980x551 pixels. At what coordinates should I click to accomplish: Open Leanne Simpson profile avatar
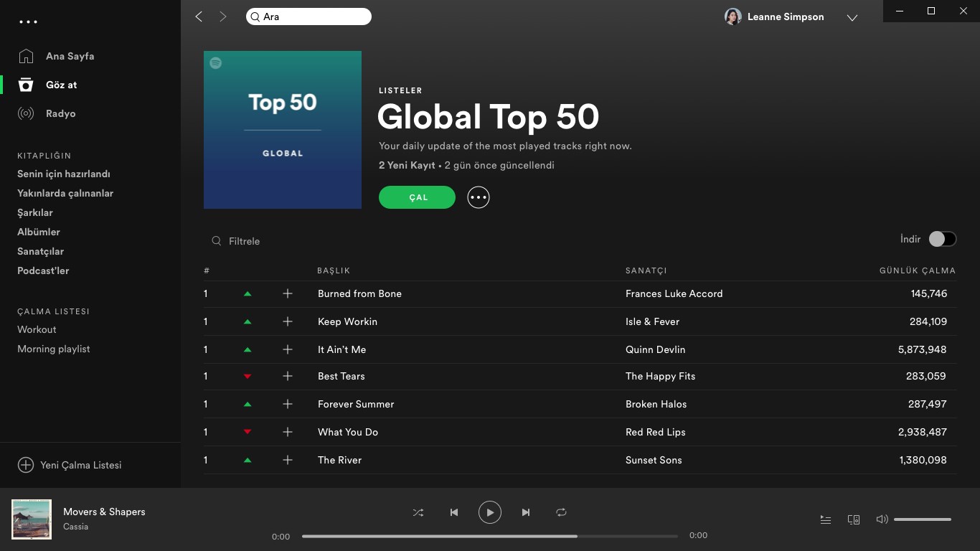pyautogui.click(x=732, y=17)
